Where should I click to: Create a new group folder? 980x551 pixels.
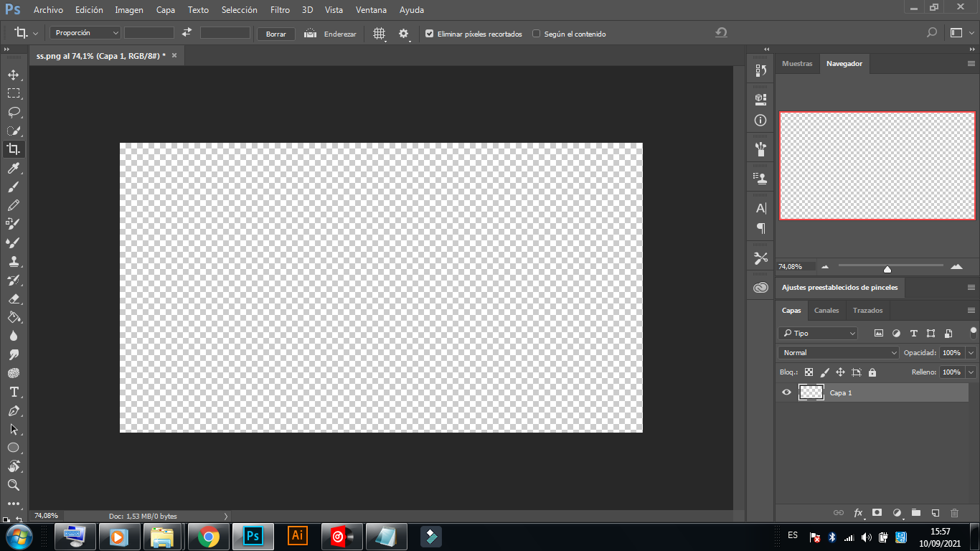916,513
